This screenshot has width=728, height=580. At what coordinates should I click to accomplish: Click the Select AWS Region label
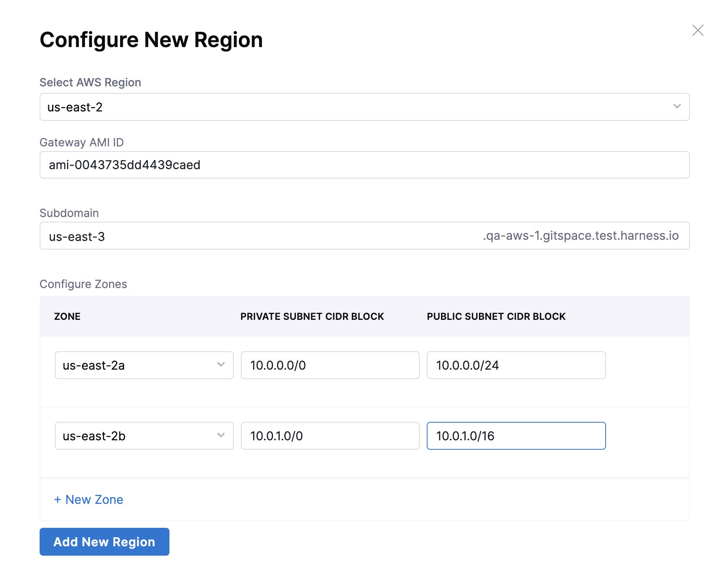click(90, 82)
